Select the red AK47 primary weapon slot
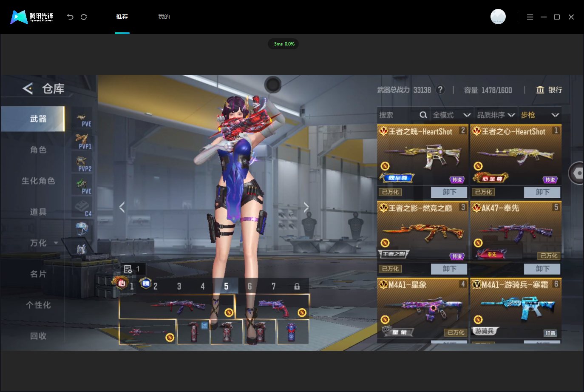The image size is (584, 392). pyautogui.click(x=177, y=306)
